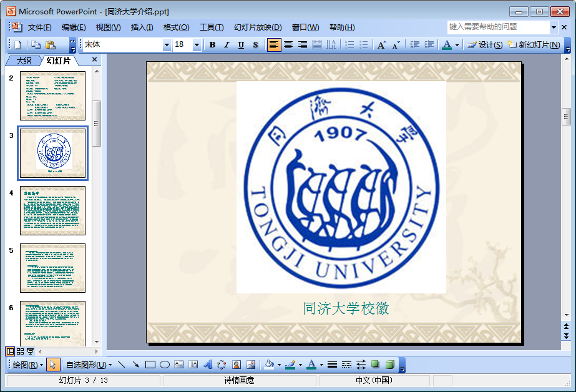Open 绘图(R) drawing dropdown

coord(28,365)
